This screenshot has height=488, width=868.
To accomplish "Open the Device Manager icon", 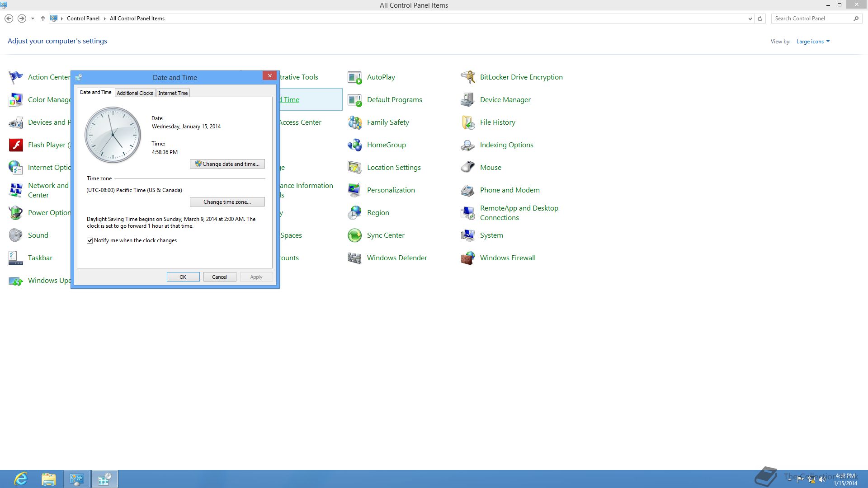I will pyautogui.click(x=468, y=100).
